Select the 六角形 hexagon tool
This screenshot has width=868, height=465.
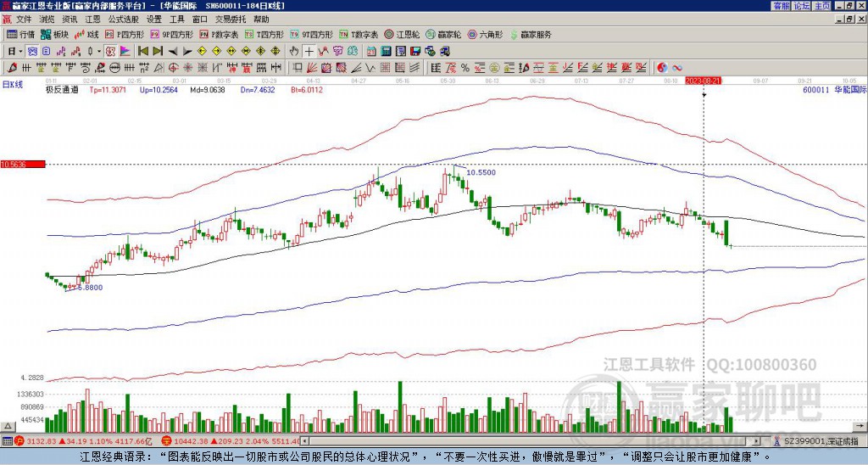coord(485,35)
